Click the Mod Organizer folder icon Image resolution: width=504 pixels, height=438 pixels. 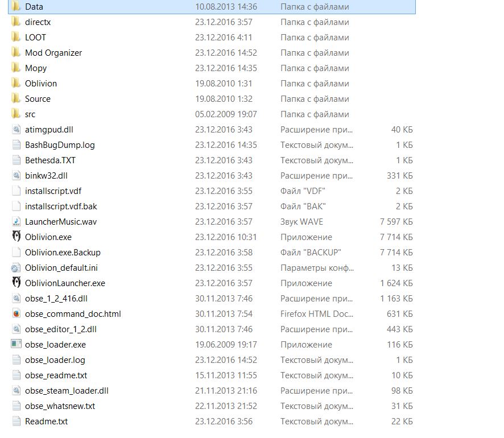pyautogui.click(x=15, y=52)
